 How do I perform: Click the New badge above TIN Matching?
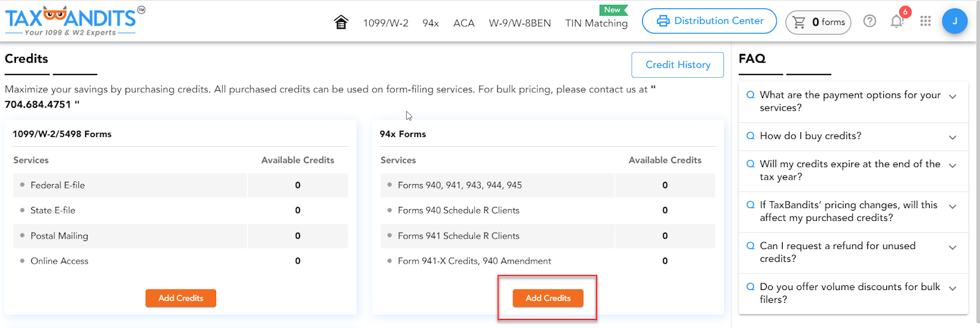(x=613, y=10)
